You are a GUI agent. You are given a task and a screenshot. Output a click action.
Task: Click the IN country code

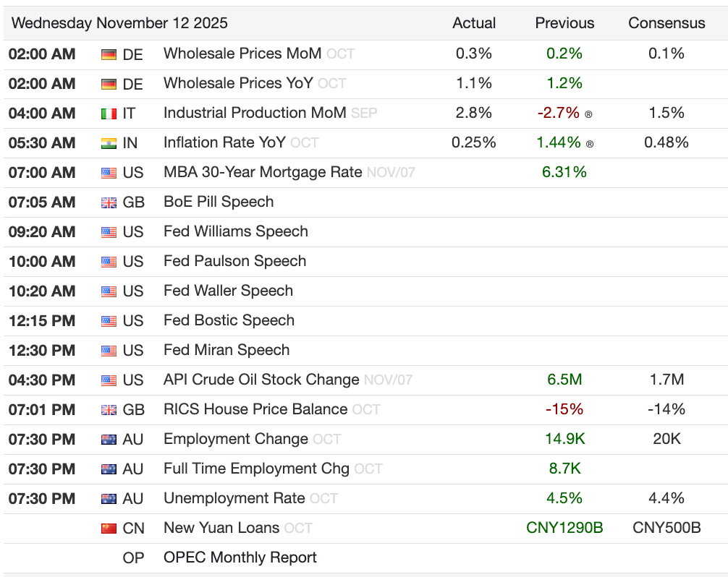pyautogui.click(x=130, y=144)
